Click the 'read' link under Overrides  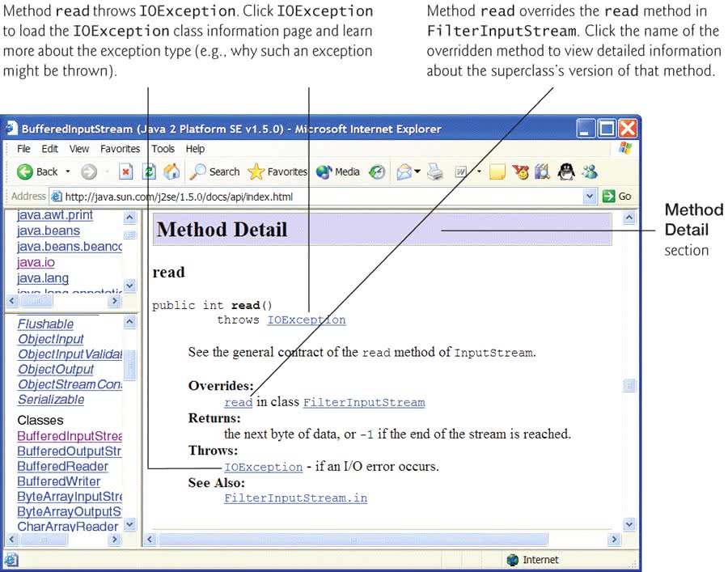(238, 403)
